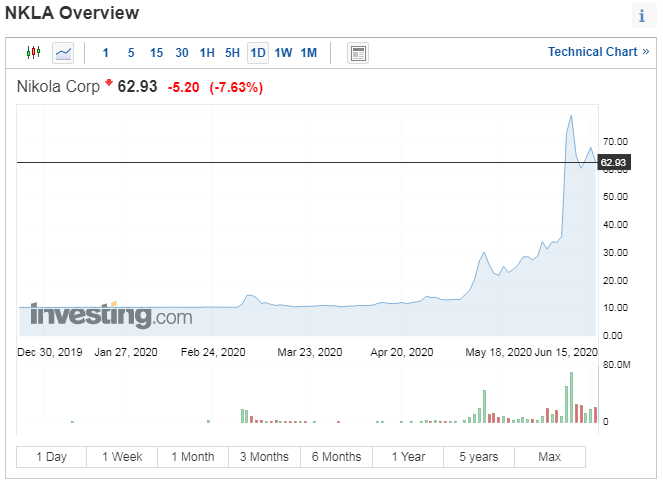
Task: Click the 80.0M volume axis label
Action: click(616, 364)
